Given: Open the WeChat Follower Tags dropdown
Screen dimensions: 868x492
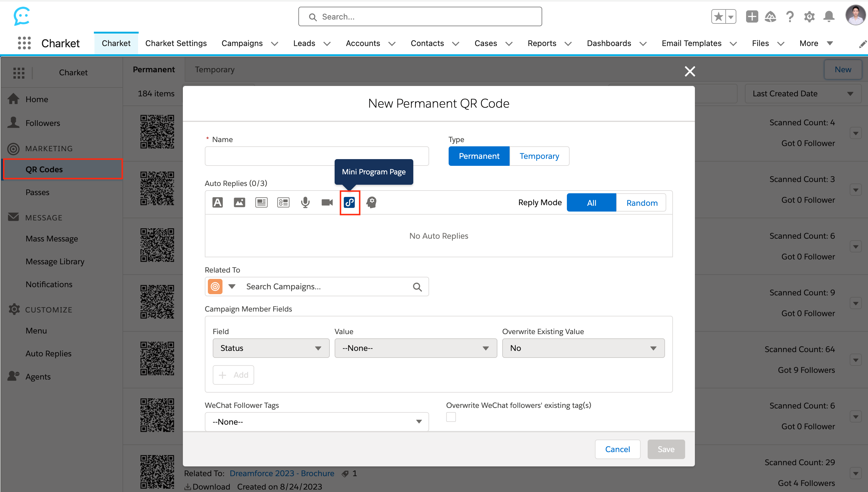Looking at the screenshot, I should pyautogui.click(x=317, y=422).
